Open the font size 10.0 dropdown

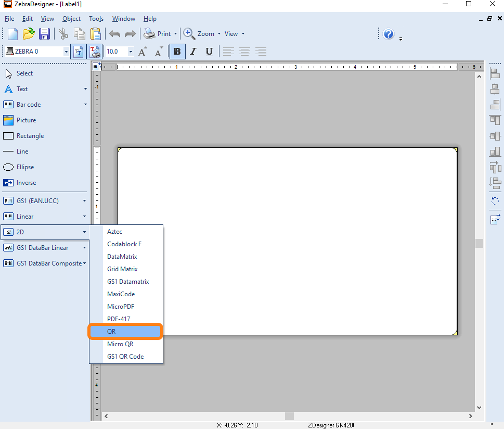[131, 52]
